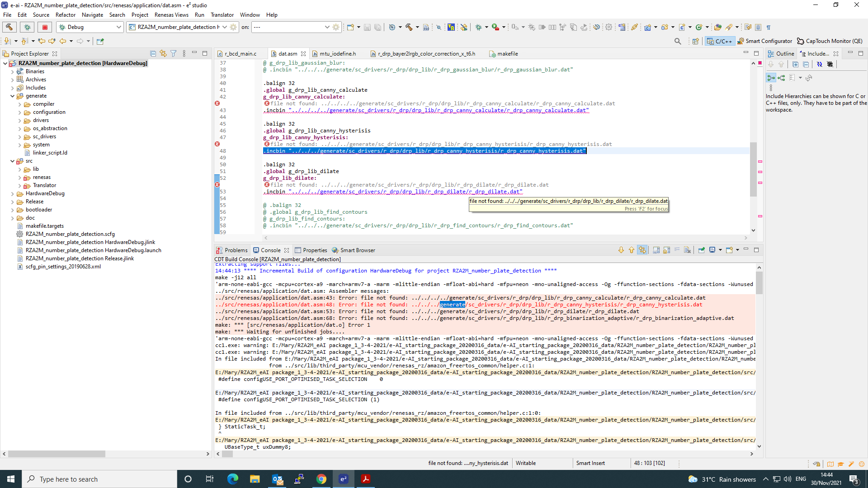Toggle Console Scroll Lock icon

666,250
